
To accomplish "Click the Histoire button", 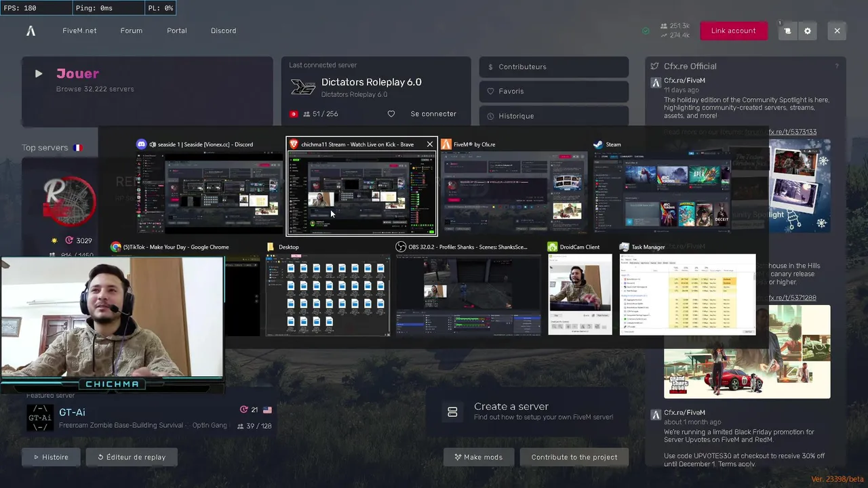I will coord(51,457).
